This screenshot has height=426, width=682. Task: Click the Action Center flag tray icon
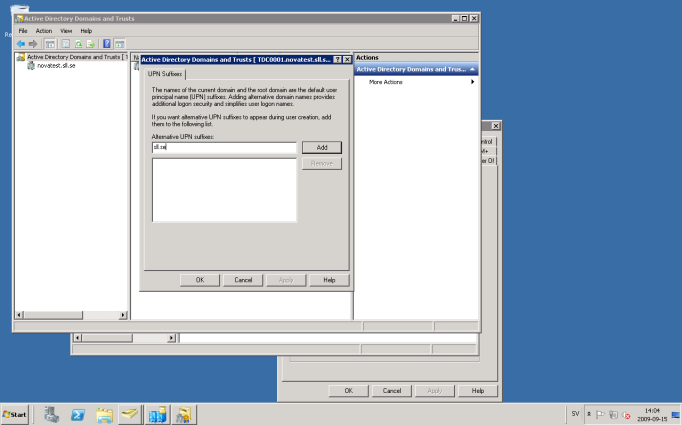(x=600, y=415)
